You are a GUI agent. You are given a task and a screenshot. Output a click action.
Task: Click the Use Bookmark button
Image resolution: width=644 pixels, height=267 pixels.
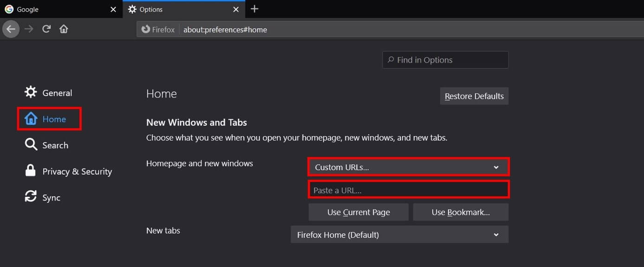461,212
